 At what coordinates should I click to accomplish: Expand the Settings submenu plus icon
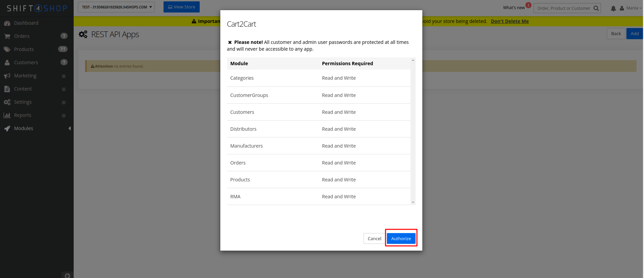coord(64,102)
